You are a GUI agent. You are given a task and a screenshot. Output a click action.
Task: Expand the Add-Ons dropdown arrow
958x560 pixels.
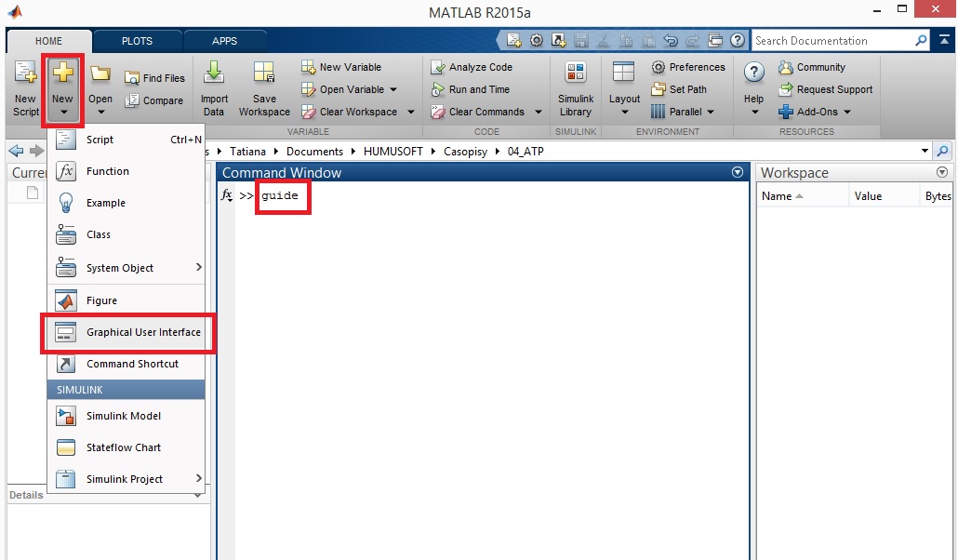click(x=847, y=112)
